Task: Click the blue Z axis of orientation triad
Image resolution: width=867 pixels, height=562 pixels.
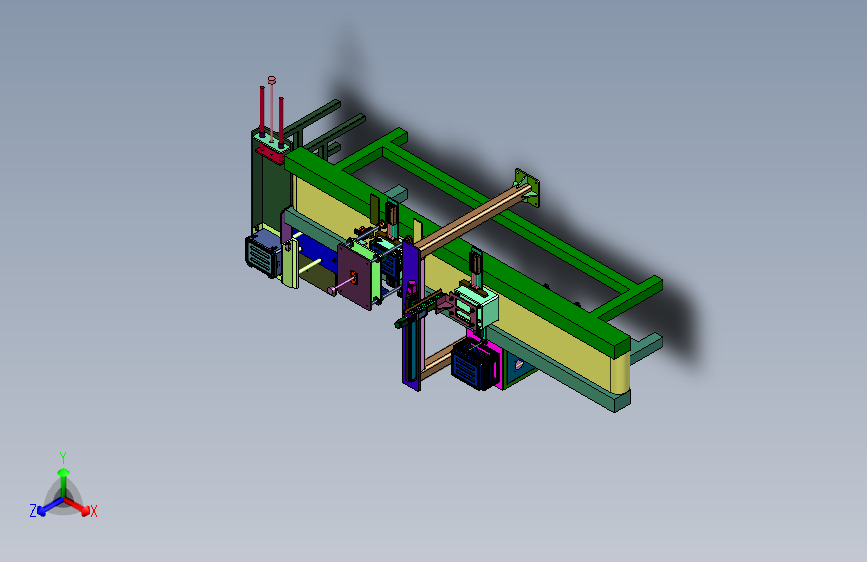Action: [50, 506]
